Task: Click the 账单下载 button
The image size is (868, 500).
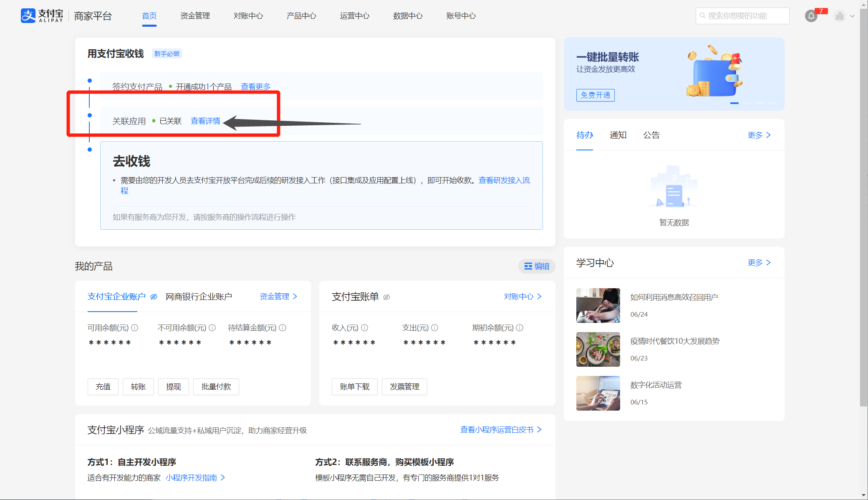Action: 355,387
